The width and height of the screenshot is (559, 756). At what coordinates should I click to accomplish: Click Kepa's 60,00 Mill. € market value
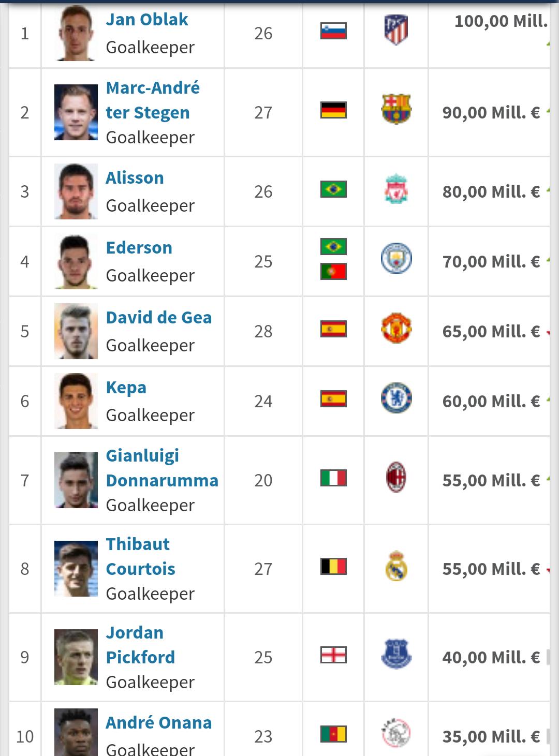tap(491, 401)
